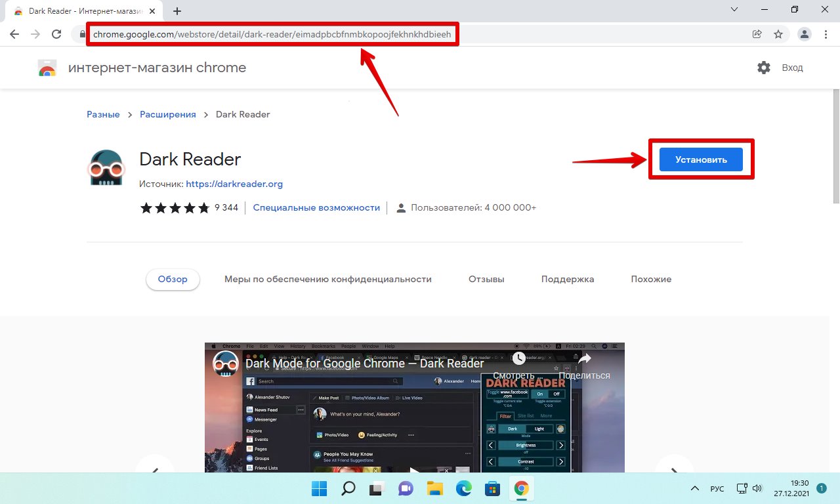This screenshot has width=840, height=504.
Task: Click the address bar URL
Action: [272, 34]
